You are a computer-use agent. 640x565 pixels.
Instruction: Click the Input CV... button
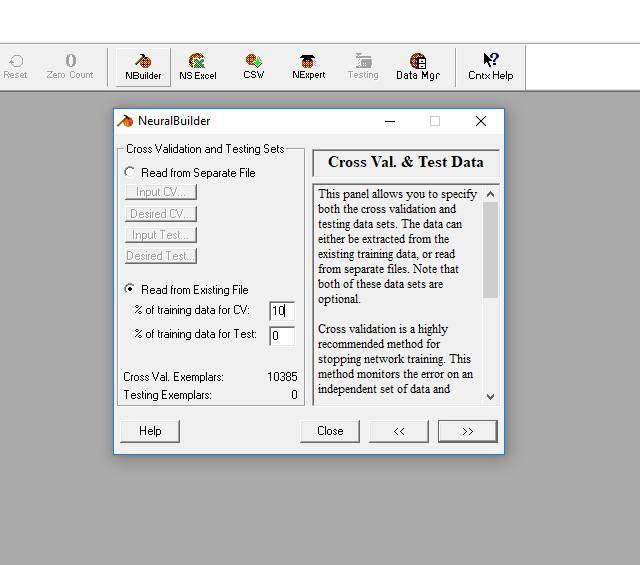click(161, 192)
